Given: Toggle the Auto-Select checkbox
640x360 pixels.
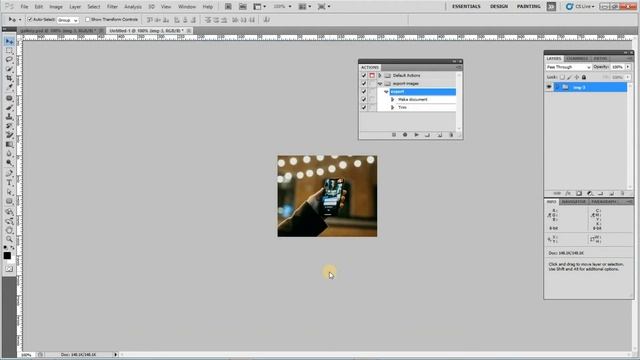Looking at the screenshot, I should coord(30,20).
